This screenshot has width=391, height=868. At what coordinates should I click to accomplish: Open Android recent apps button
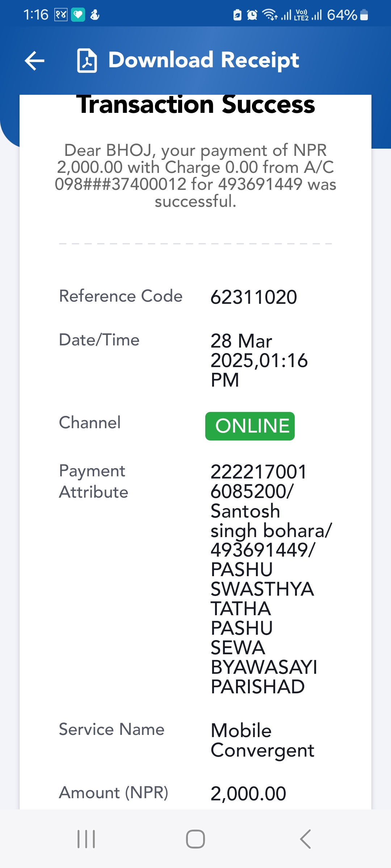pyautogui.click(x=86, y=839)
